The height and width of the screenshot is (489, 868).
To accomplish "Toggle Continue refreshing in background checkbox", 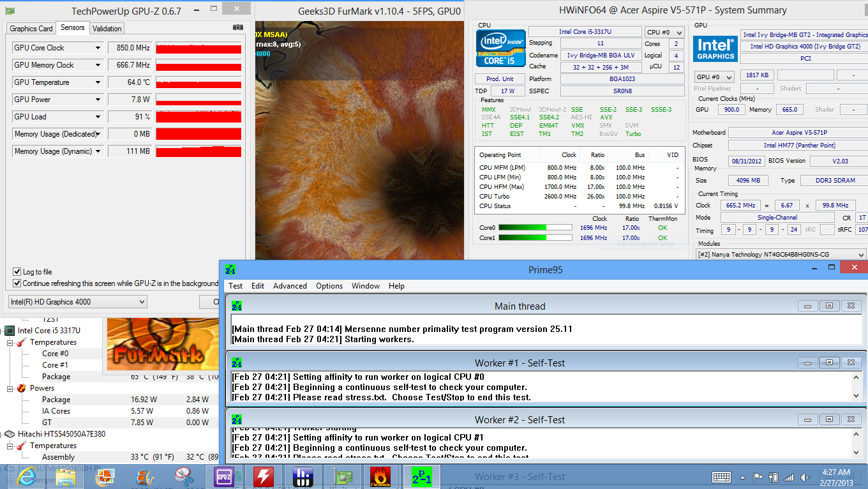I will pos(17,283).
